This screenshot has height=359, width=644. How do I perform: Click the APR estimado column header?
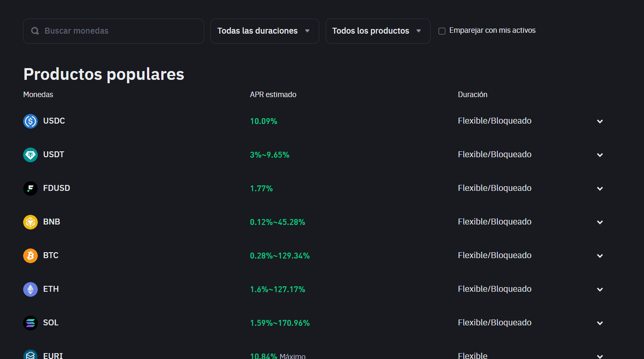pyautogui.click(x=273, y=95)
